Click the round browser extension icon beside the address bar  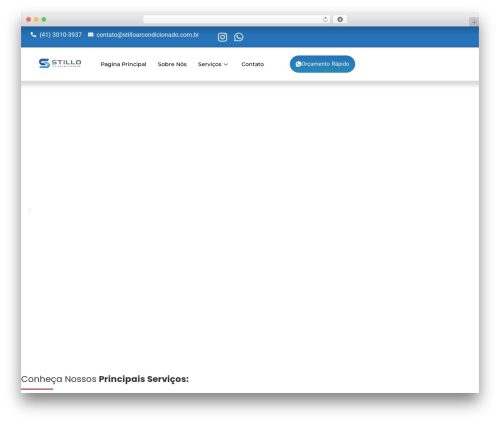[x=340, y=20]
